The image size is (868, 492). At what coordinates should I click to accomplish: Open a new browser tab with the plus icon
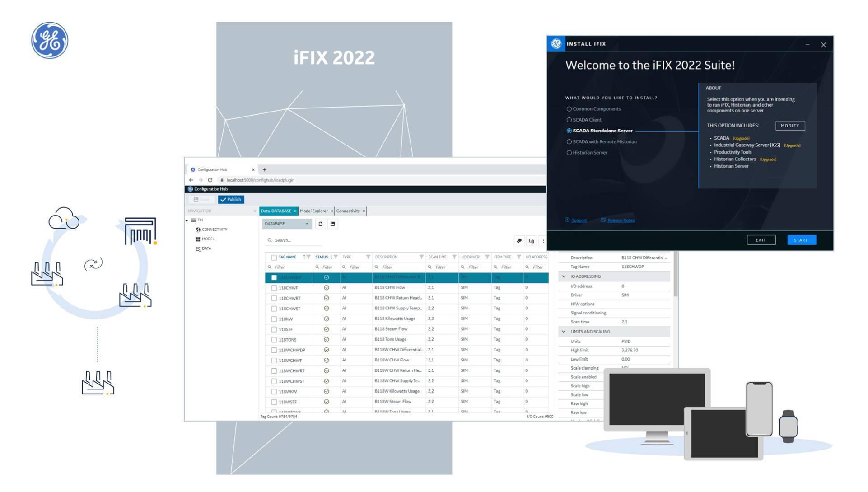[x=265, y=170]
